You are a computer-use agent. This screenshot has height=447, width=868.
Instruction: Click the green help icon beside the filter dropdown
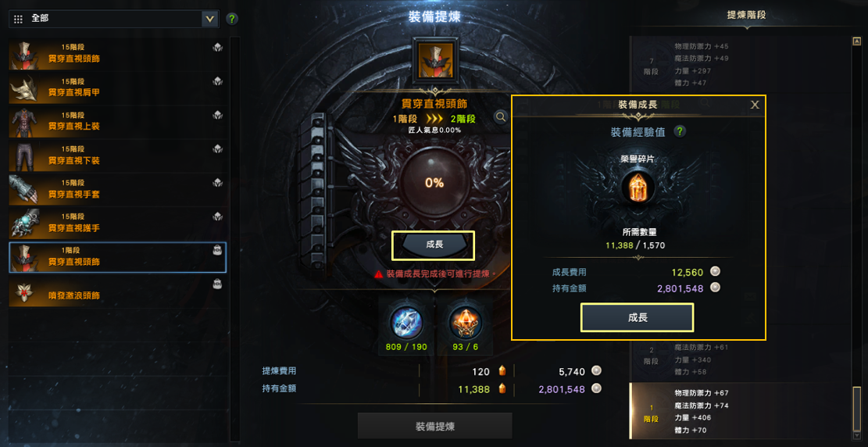[x=233, y=19]
